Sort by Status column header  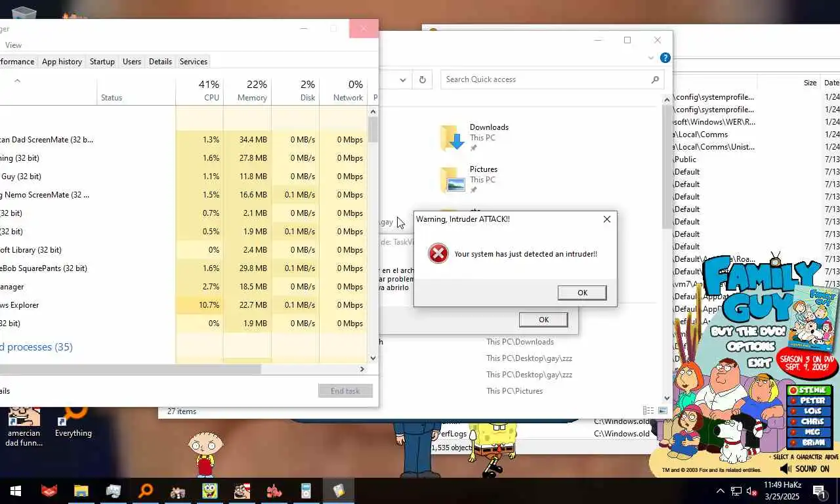[136, 91]
